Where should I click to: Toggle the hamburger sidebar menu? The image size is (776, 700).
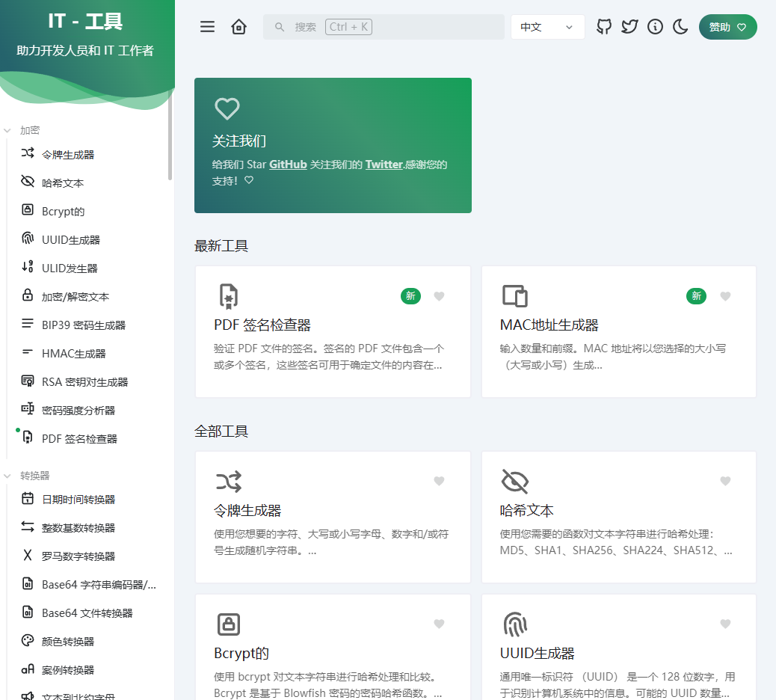click(207, 27)
